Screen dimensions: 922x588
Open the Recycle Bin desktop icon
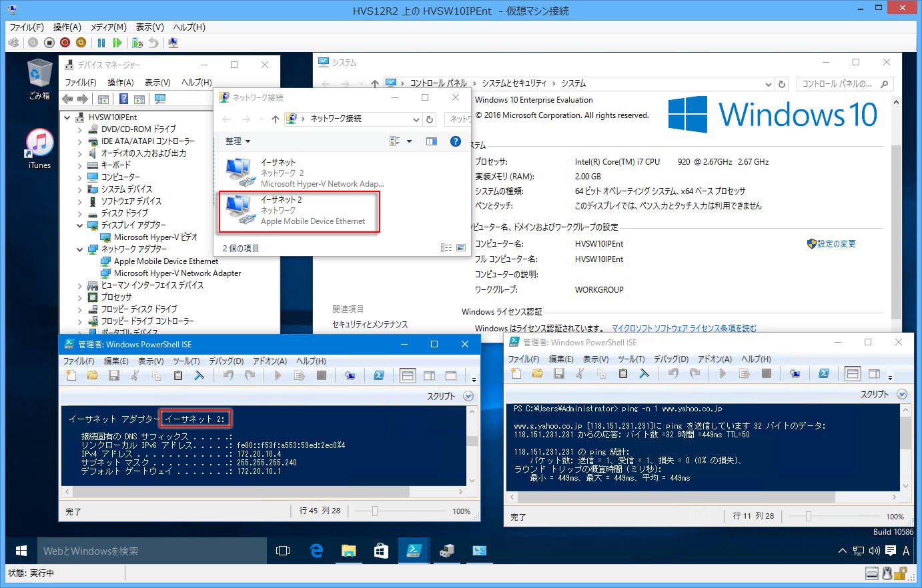click(x=39, y=79)
